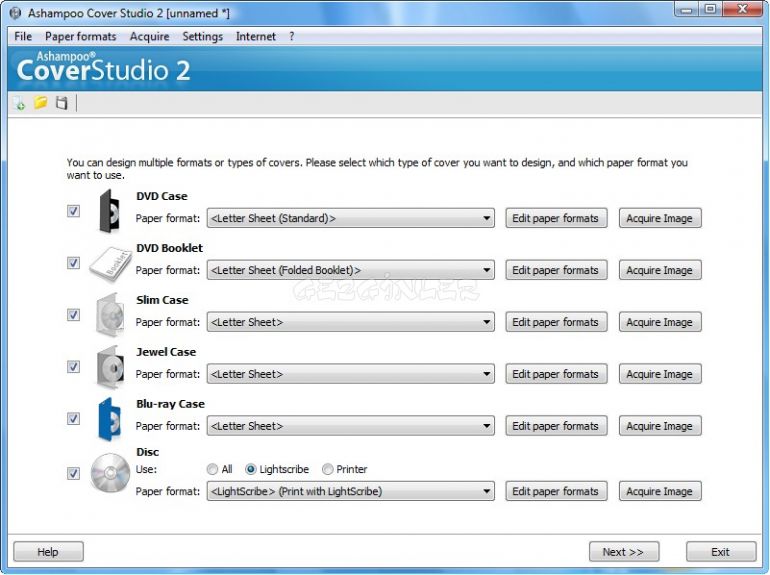Expand the Slim Case paper format dropdown
770x575 pixels.
coord(351,322)
